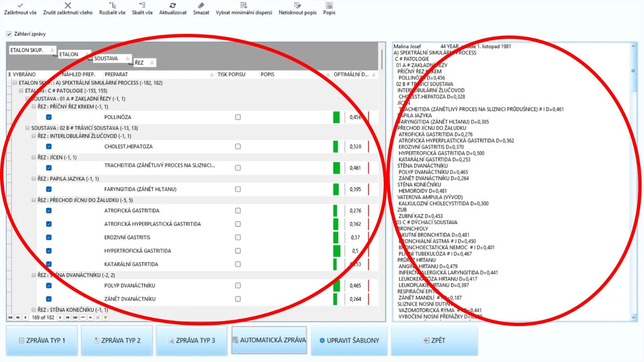Click green dispersion bar for HYPERTROFICKÁ GASTRITIDA
The image size is (644, 362).
point(337,251)
